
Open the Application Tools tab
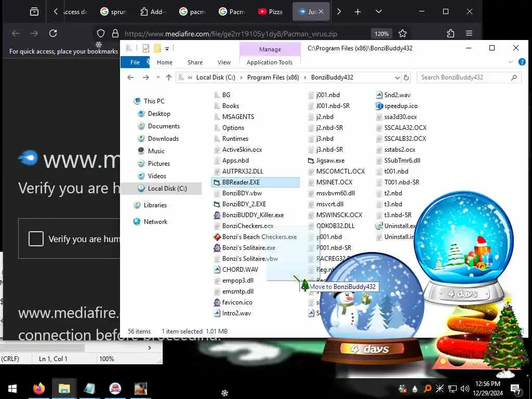point(270,62)
